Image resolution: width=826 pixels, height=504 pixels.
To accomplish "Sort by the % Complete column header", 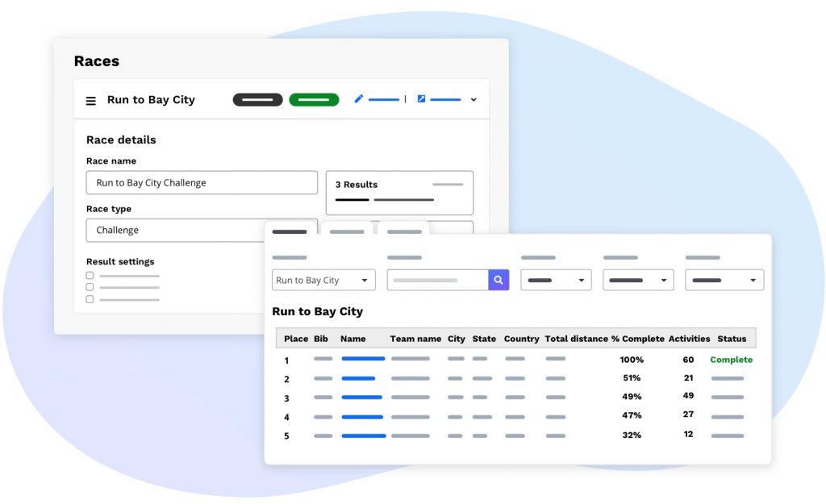I will (x=637, y=339).
